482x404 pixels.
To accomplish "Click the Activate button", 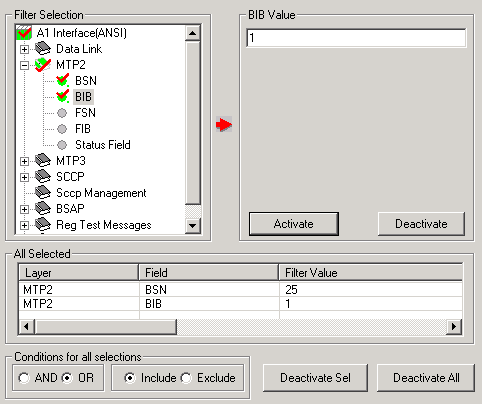I will 294,224.
